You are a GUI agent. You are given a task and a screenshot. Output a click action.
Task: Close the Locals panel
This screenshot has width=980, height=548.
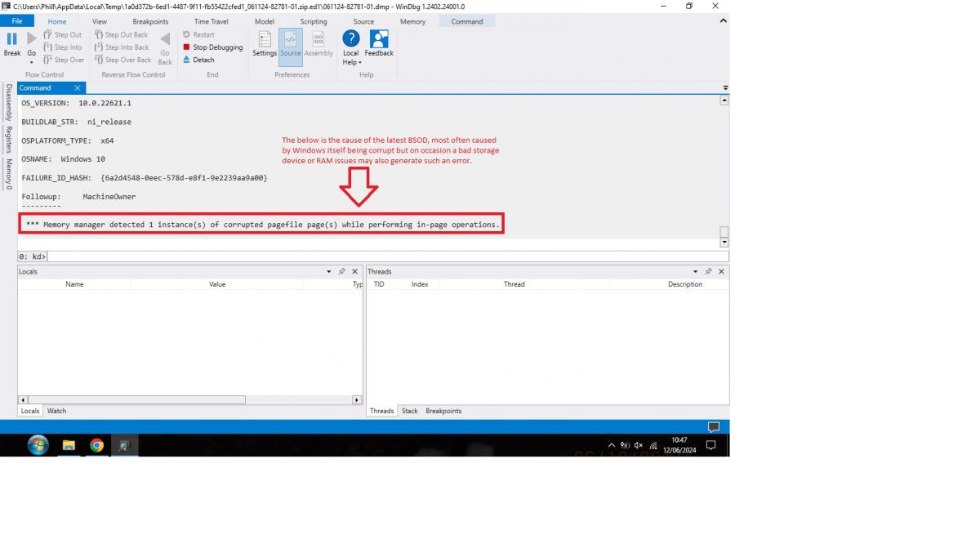click(355, 271)
